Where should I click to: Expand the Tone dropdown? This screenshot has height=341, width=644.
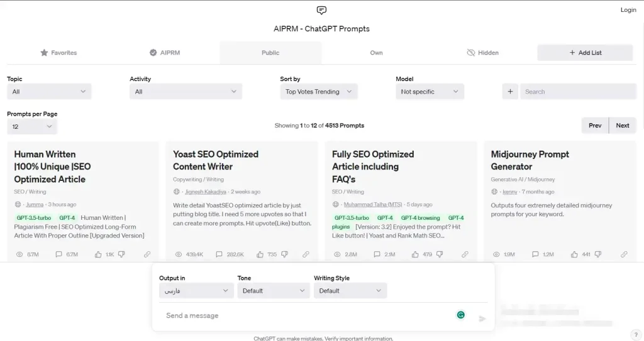click(x=274, y=291)
